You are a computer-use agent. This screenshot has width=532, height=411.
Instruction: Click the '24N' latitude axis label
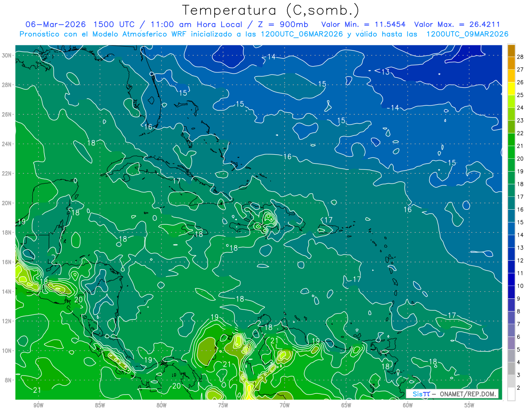tap(7, 144)
